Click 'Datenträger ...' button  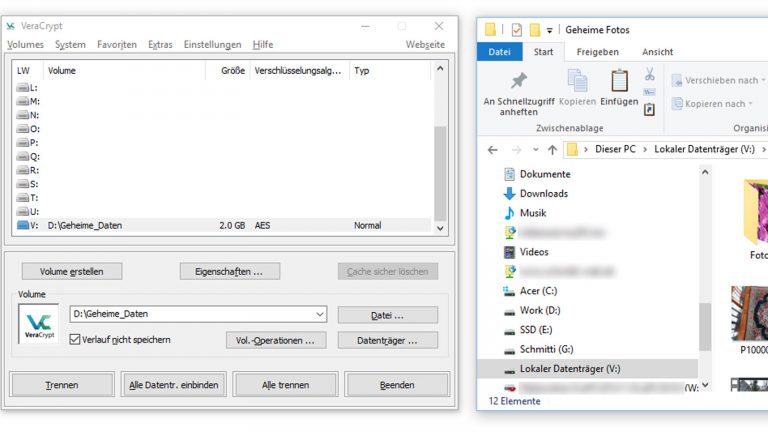point(387,340)
